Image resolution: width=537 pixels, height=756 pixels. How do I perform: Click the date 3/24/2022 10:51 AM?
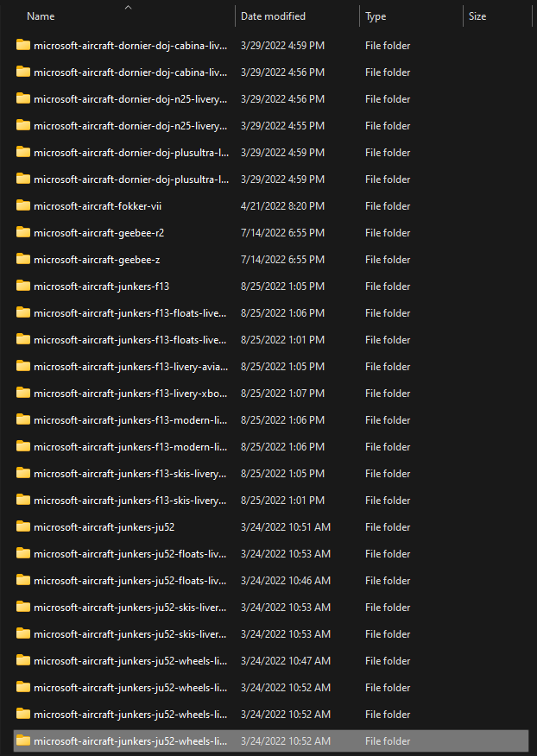point(286,527)
